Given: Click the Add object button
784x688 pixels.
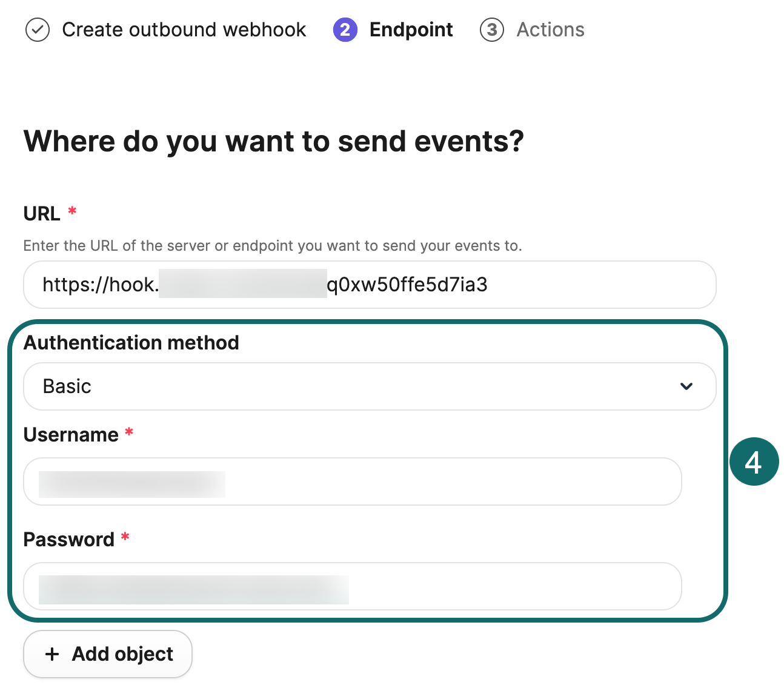Looking at the screenshot, I should pos(107,654).
